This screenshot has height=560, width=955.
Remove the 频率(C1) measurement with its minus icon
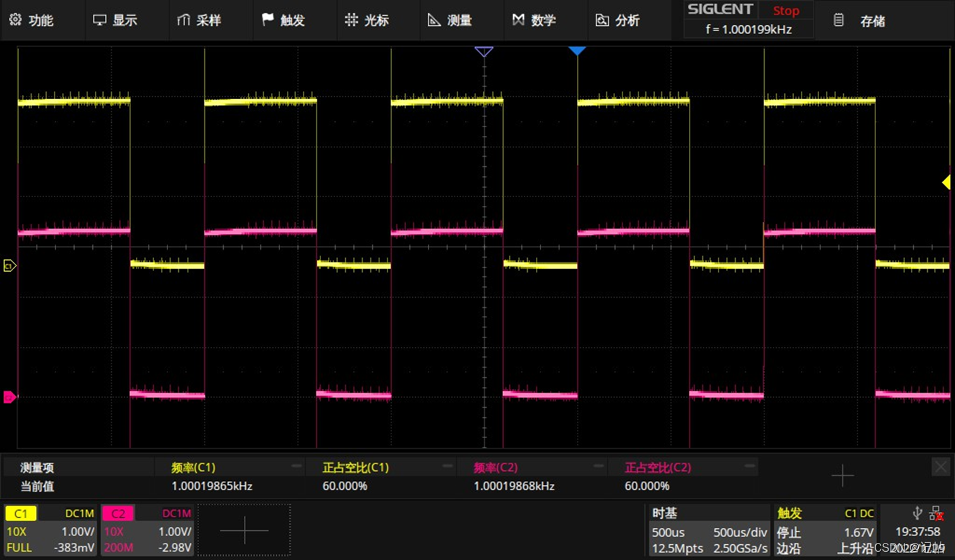click(x=296, y=466)
